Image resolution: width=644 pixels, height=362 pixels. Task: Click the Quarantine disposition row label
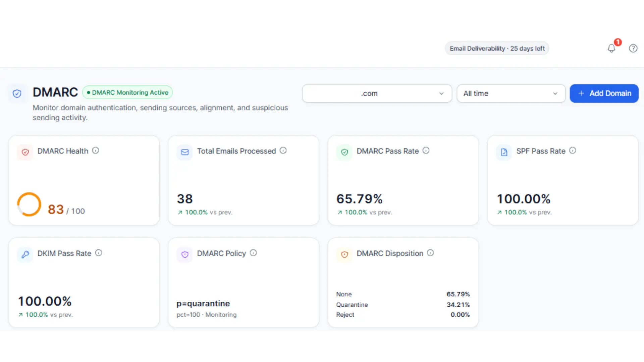(352, 305)
